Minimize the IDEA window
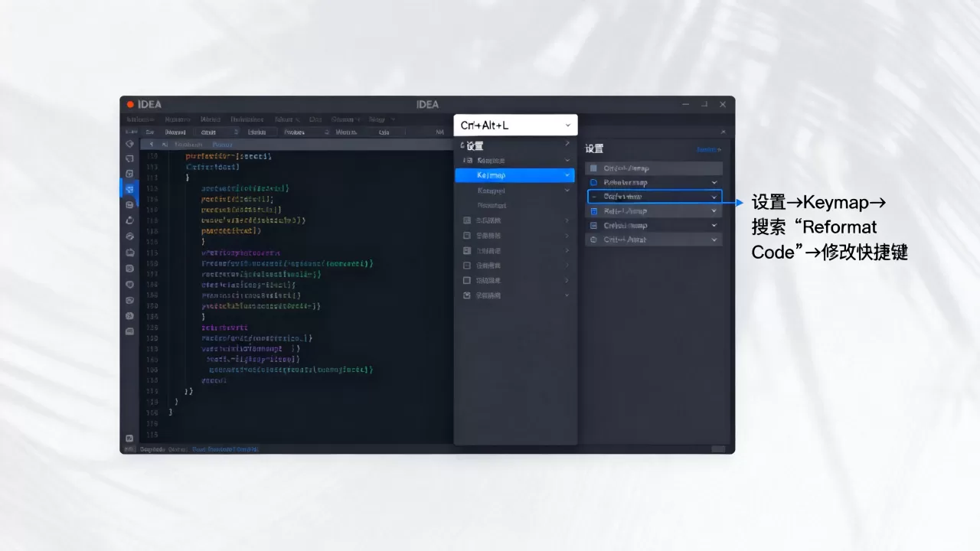The width and height of the screenshot is (980, 551). [685, 104]
